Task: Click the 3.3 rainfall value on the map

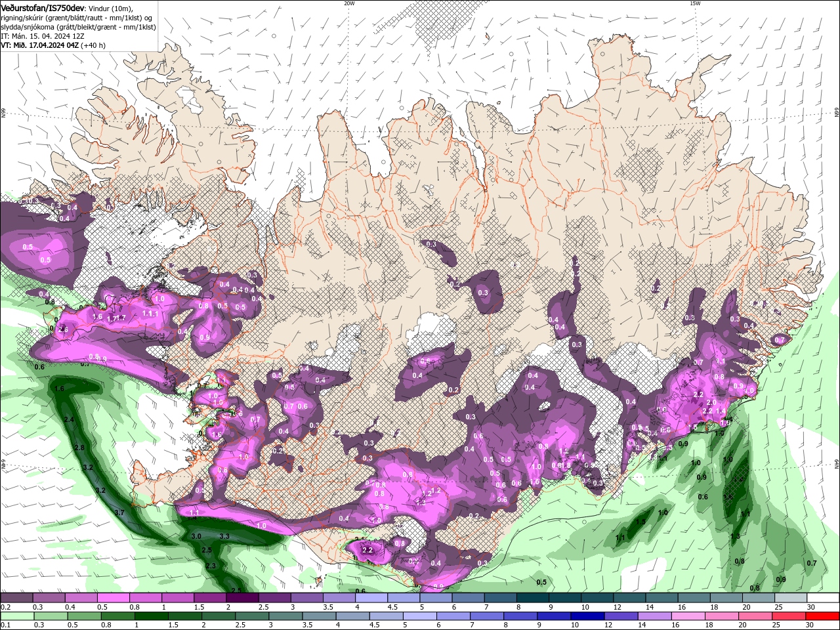Action: (x=224, y=536)
